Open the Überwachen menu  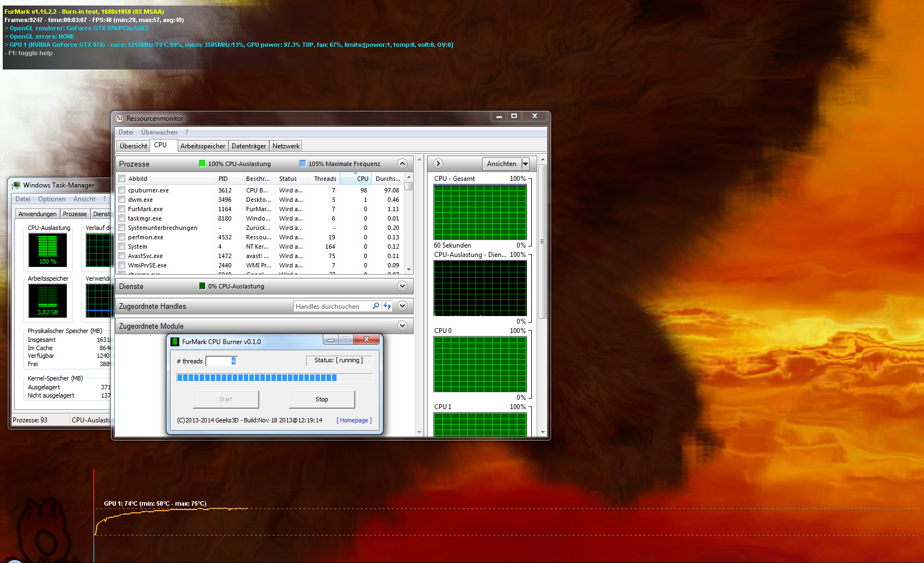[159, 132]
